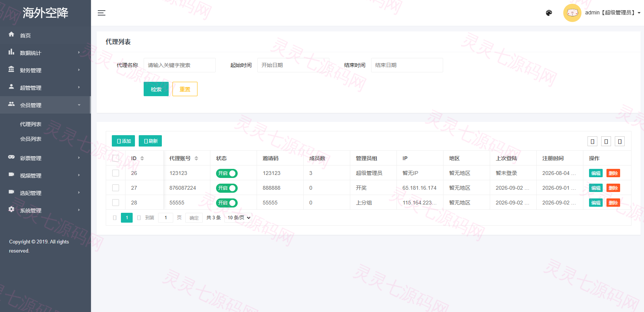Toggle the 开启 switch for account 123123
Viewport: 644px width, 312px height.
click(x=227, y=173)
